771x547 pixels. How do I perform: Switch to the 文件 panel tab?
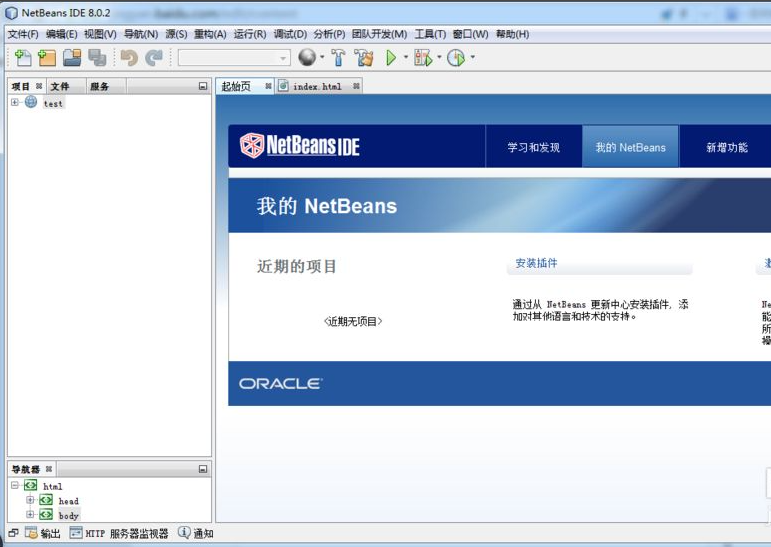click(60, 87)
